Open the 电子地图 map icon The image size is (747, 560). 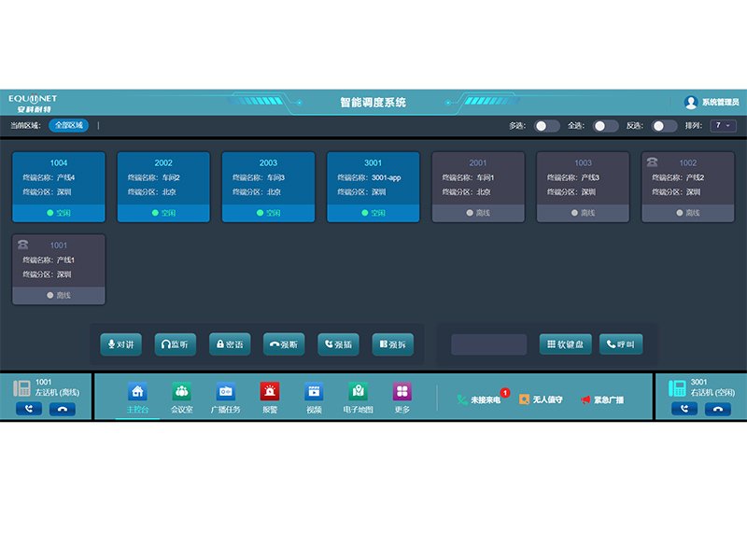coord(359,392)
